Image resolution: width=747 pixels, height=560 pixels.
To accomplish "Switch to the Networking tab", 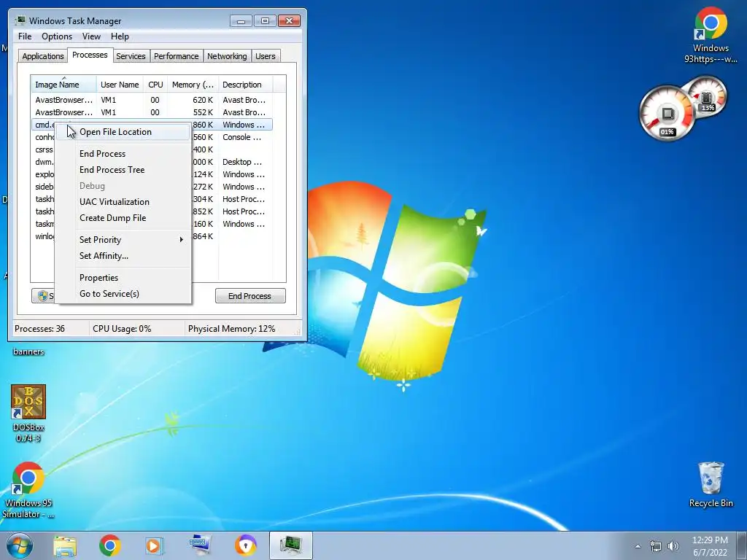I will pyautogui.click(x=227, y=55).
